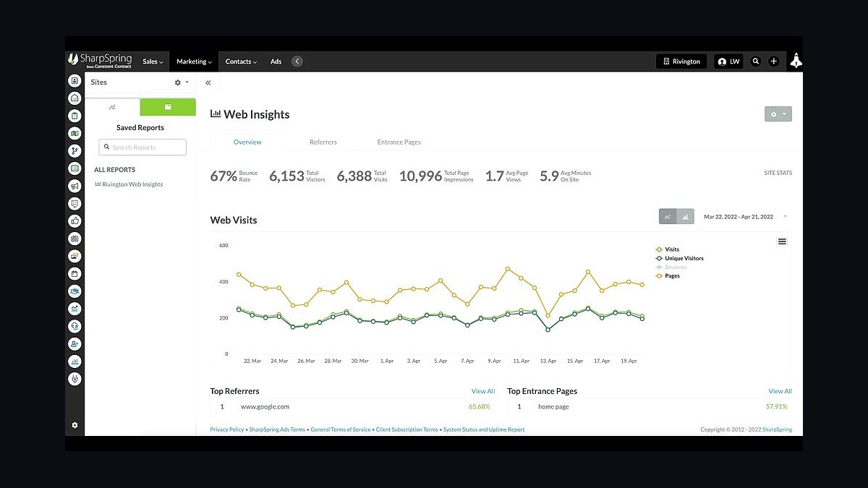The height and width of the screenshot is (488, 868).
Task: Switch to the Overview tab
Action: coord(247,142)
